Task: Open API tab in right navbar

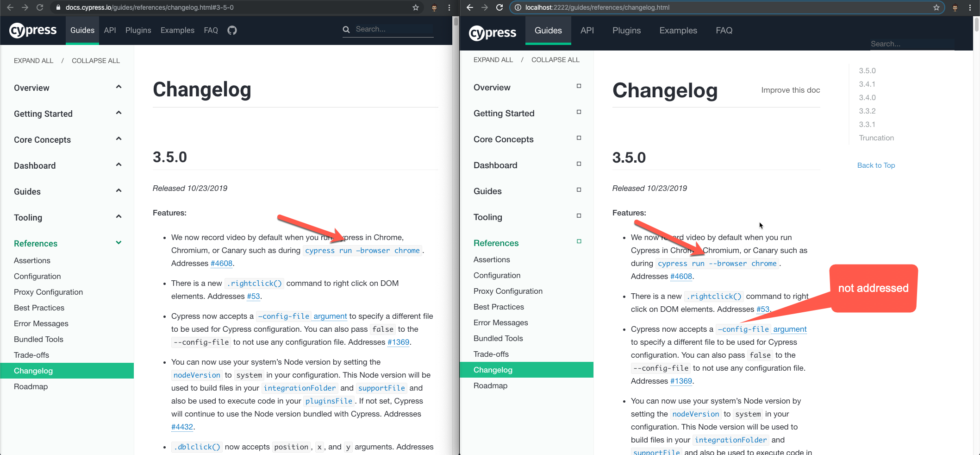Action: click(x=587, y=31)
